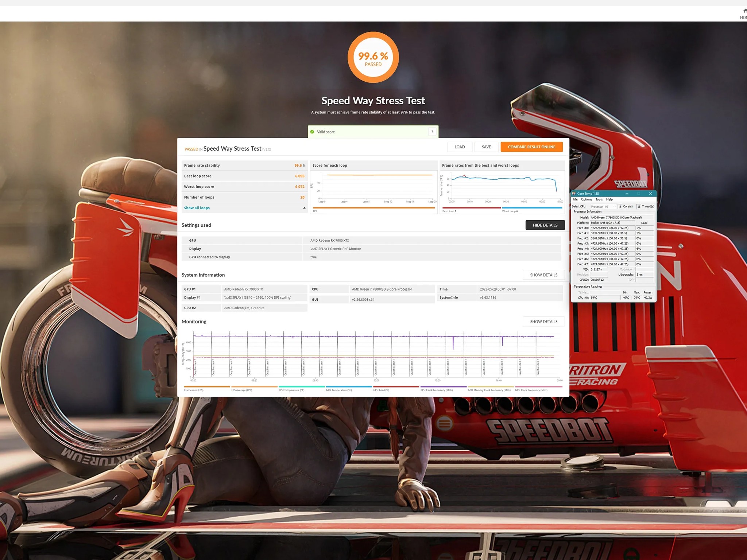
Task: Collapse the Show all loops arrow
Action: [304, 208]
